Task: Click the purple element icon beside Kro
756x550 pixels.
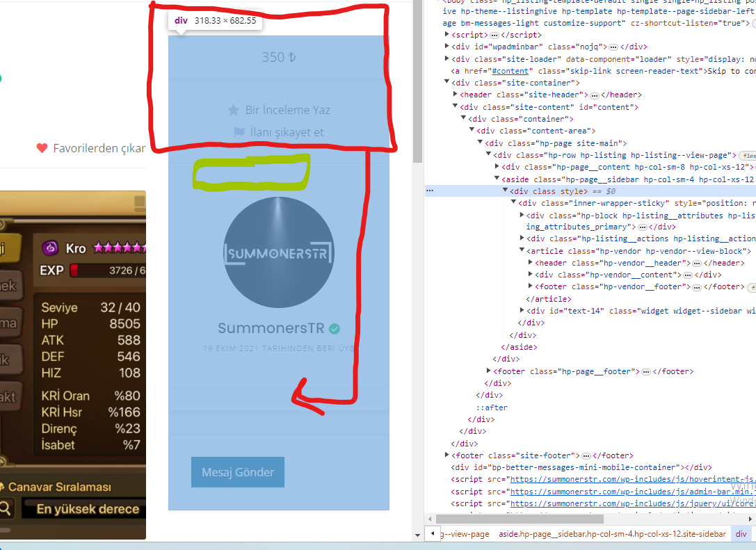Action: pyautogui.click(x=50, y=248)
